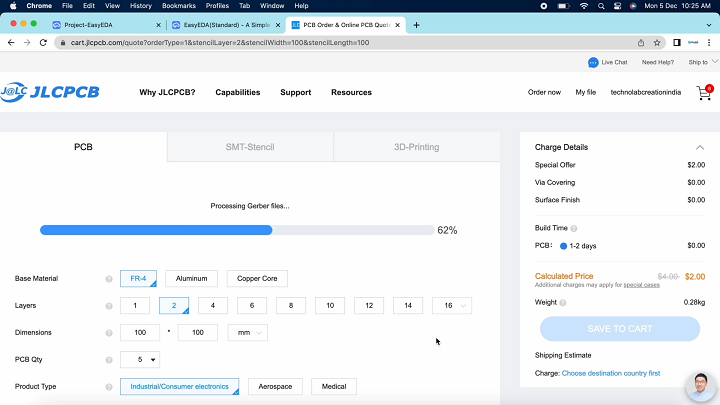Click the address bar URL
The image size is (720, 405).
pyautogui.click(x=220, y=43)
